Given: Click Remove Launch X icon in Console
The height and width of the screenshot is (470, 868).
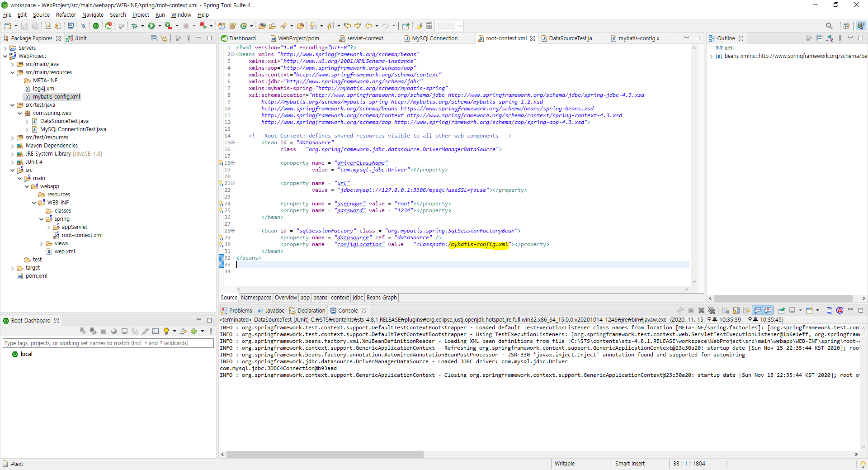Looking at the screenshot, I should [x=701, y=310].
